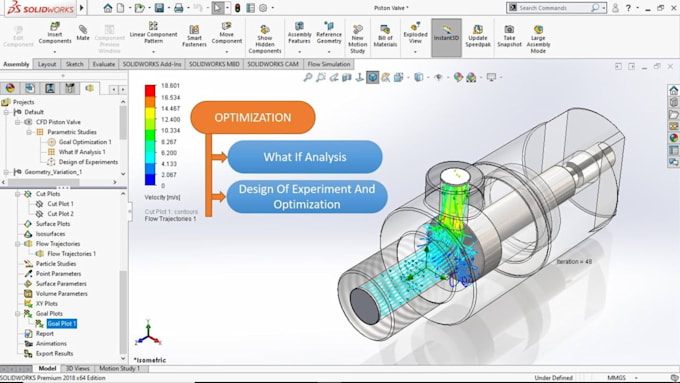Screen dimensions: 680x383
Task: Select Goal Optimization 1 study
Action: click(85, 142)
